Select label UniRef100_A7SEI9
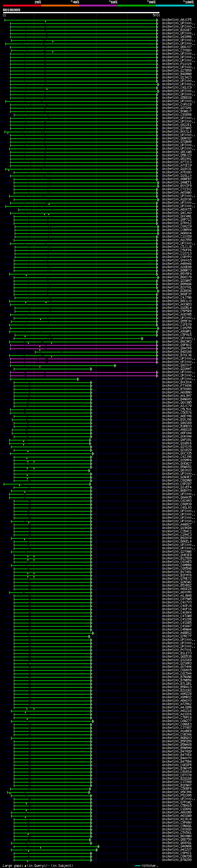The image size is (197, 868). 177,165
